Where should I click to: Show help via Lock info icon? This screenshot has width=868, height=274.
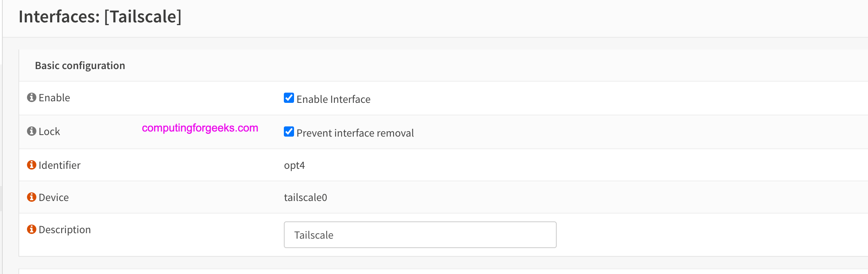[x=31, y=131]
